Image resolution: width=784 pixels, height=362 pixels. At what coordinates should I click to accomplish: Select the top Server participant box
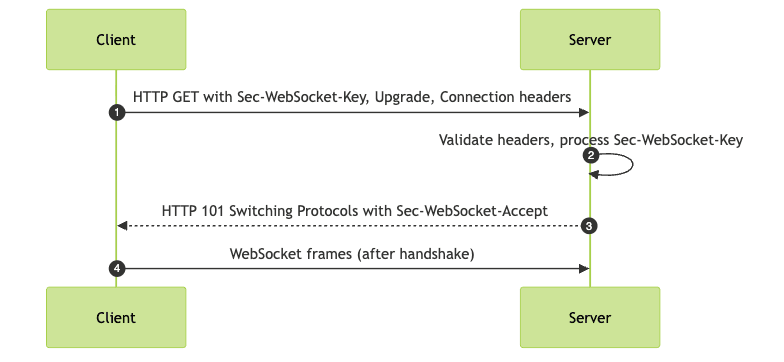(590, 40)
